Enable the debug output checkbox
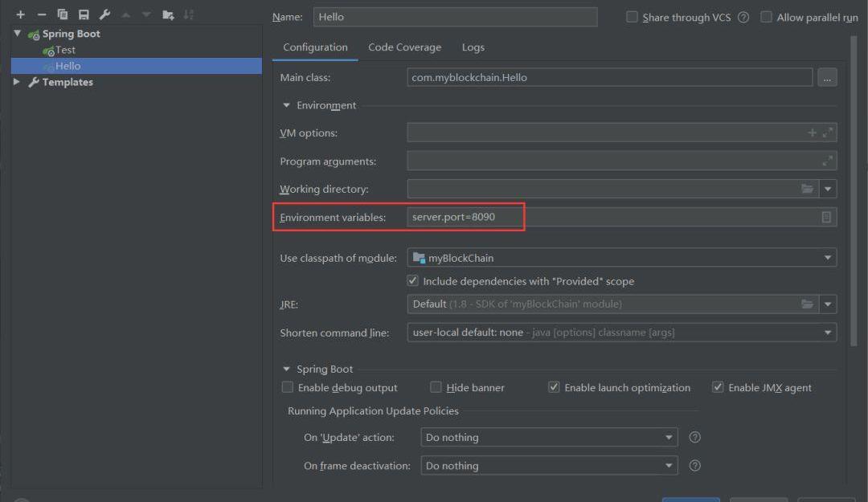The height and width of the screenshot is (502, 868). tap(288, 387)
